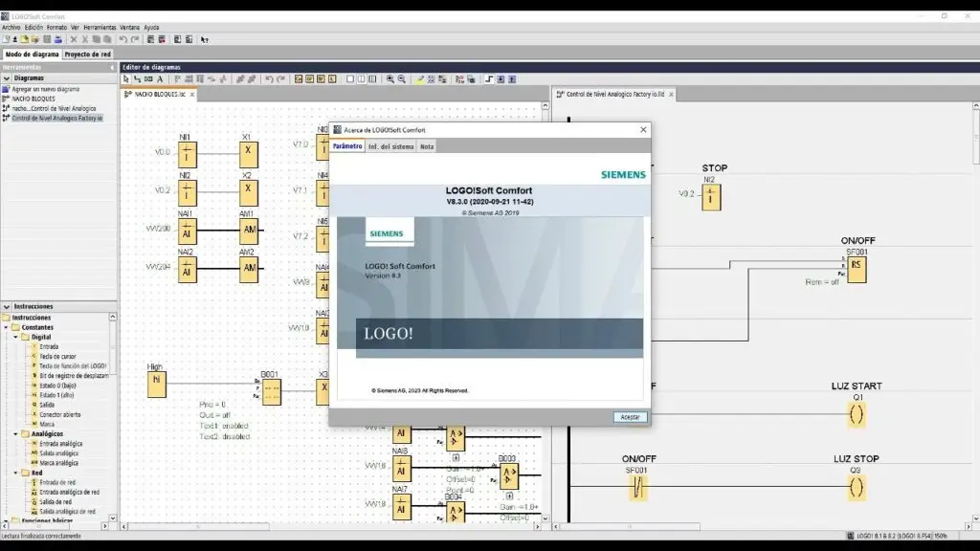This screenshot has height=551, width=980.
Task: Open the Nota tab in the dialog
Action: tap(427, 146)
